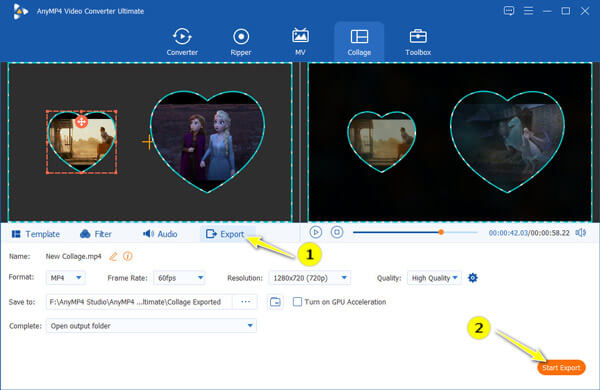600x390 pixels.
Task: Open the MV module
Action: [x=300, y=42]
